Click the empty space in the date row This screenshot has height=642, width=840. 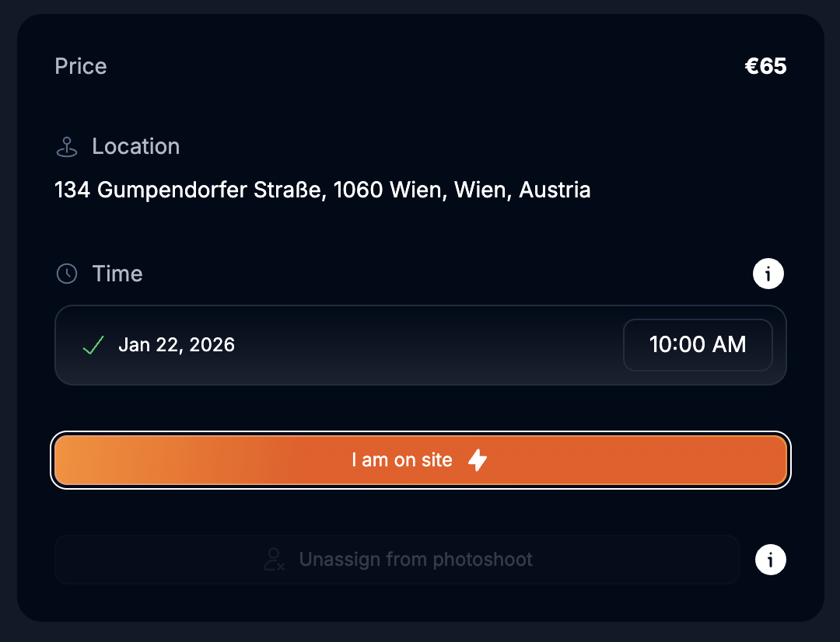click(428, 345)
